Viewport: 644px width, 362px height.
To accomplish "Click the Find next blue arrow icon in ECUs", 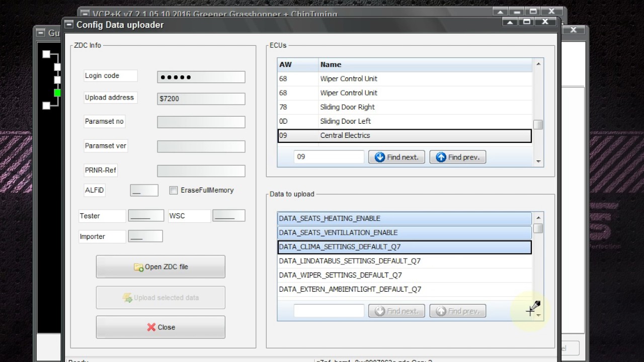I will click(x=380, y=157).
